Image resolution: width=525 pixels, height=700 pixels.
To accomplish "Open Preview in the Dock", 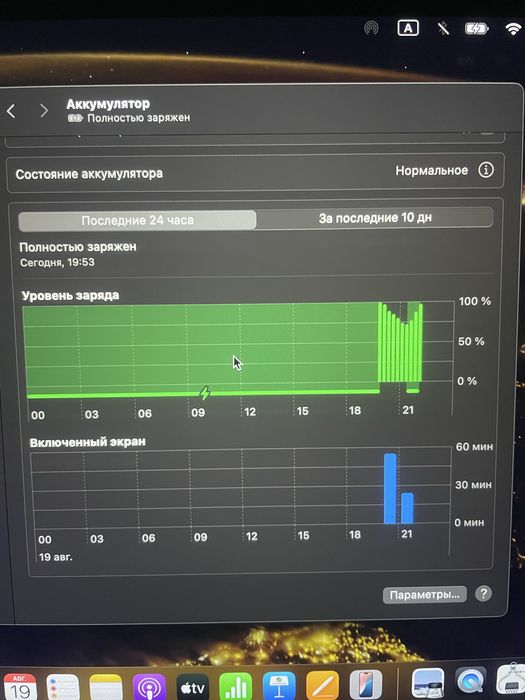I will point(427,684).
